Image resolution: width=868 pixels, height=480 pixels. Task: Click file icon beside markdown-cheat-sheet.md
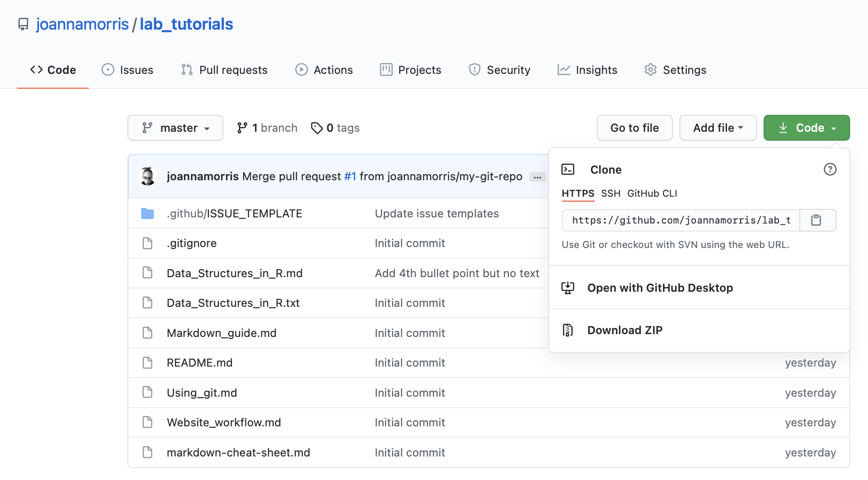coord(148,452)
